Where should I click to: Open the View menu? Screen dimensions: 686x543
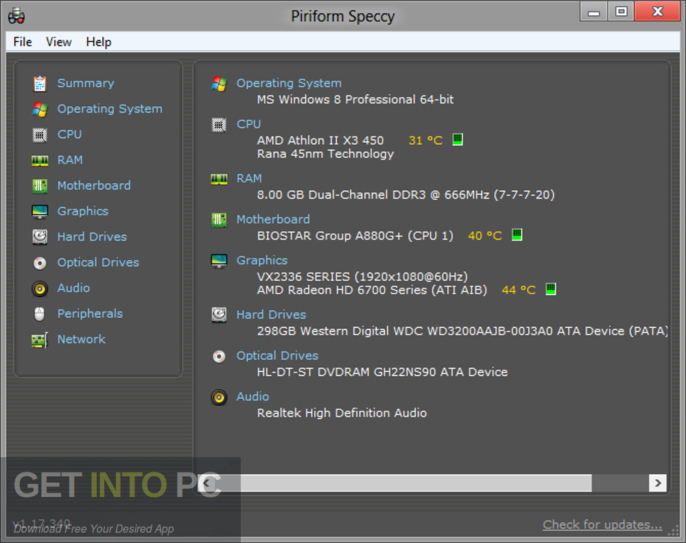click(x=59, y=42)
